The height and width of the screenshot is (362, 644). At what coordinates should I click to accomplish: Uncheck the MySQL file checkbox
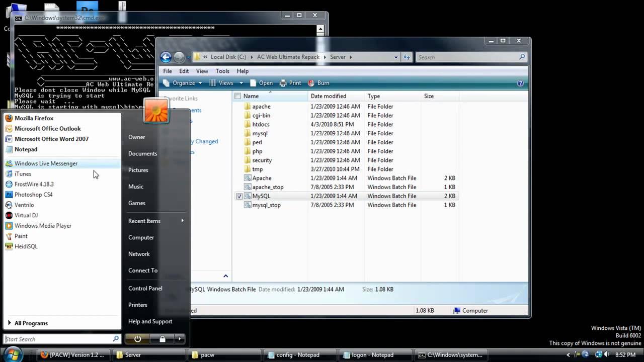pos(239,196)
